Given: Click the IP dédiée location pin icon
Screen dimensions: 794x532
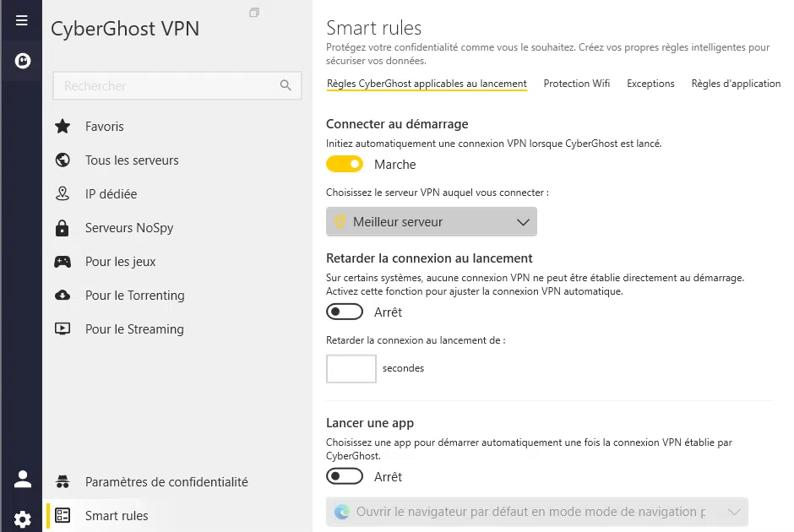Looking at the screenshot, I should tap(63, 194).
